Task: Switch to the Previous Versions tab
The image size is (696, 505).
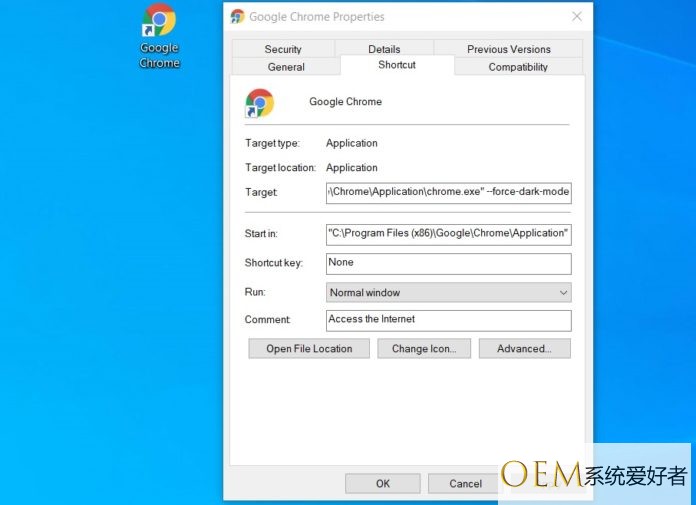Action: (x=509, y=49)
